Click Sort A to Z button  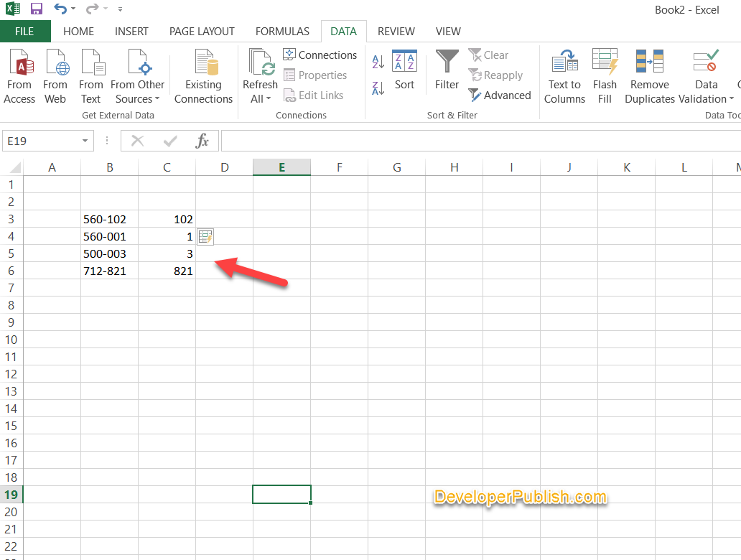coord(378,62)
